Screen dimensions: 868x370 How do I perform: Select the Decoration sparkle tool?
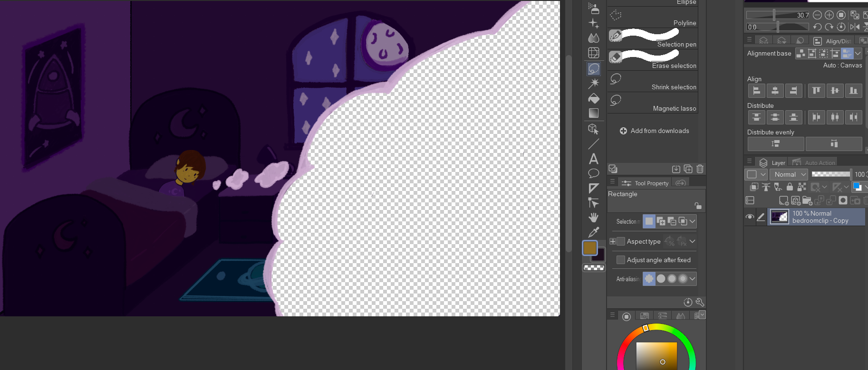click(x=594, y=23)
